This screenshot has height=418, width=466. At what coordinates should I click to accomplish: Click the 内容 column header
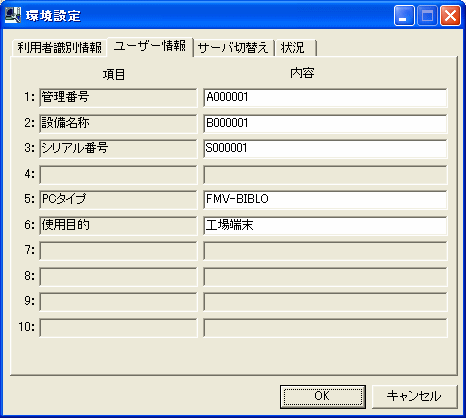pyautogui.click(x=302, y=73)
